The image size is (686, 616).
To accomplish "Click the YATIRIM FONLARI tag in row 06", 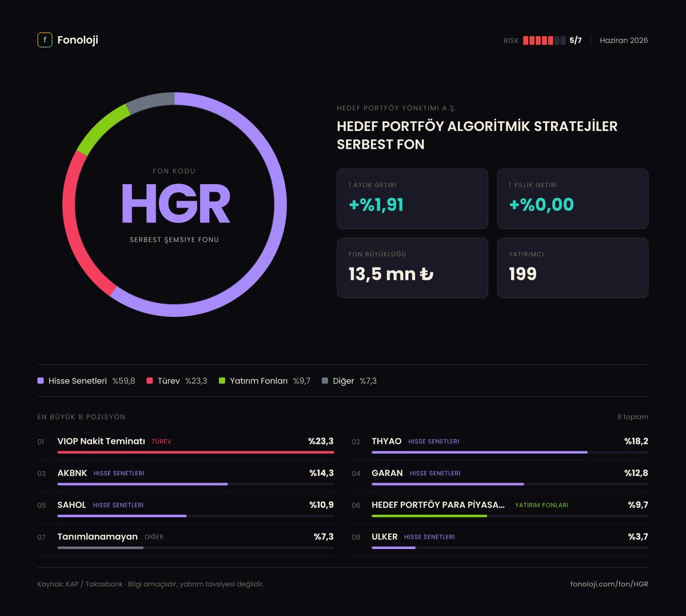I will click(x=542, y=506).
